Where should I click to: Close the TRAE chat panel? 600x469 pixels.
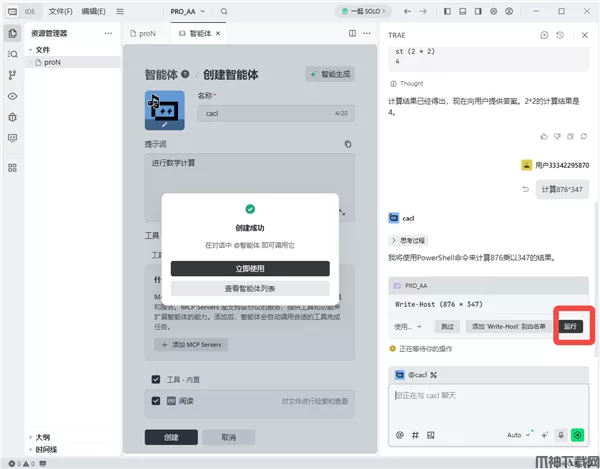click(585, 35)
